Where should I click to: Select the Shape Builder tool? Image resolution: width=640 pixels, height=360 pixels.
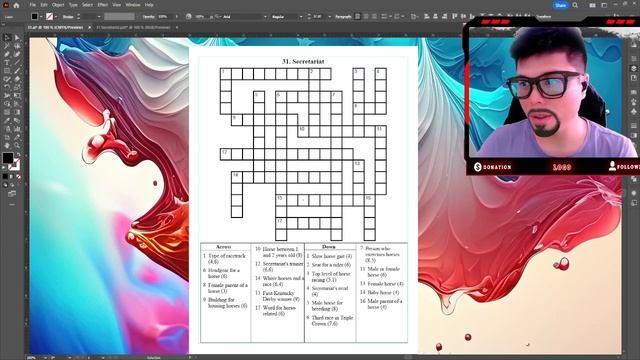pyautogui.click(x=7, y=104)
